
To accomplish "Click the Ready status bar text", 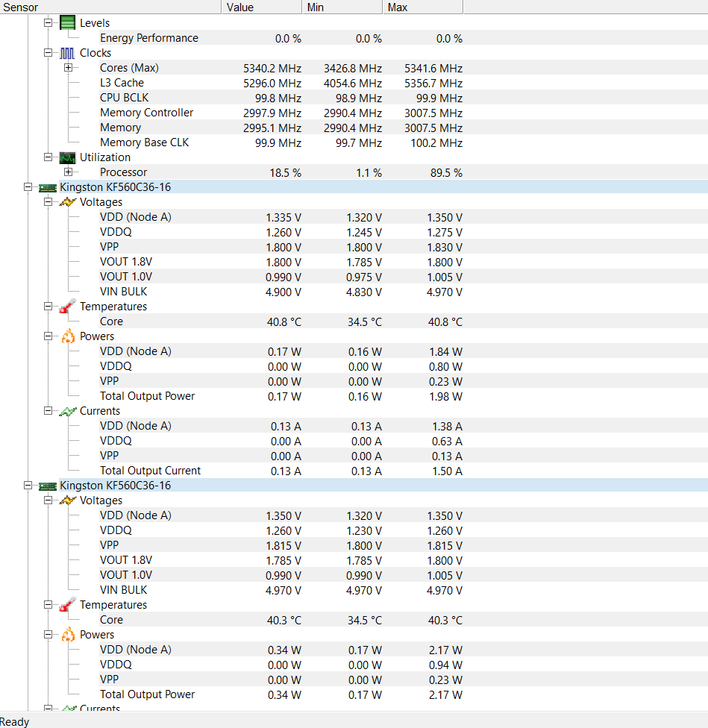I will 15,721.
